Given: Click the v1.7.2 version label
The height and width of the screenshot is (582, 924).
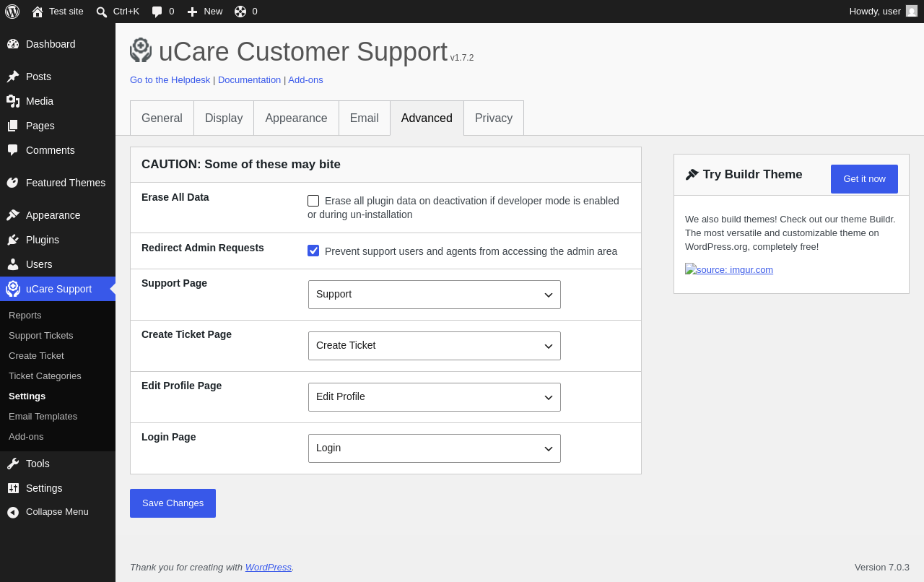Looking at the screenshot, I should (x=462, y=58).
